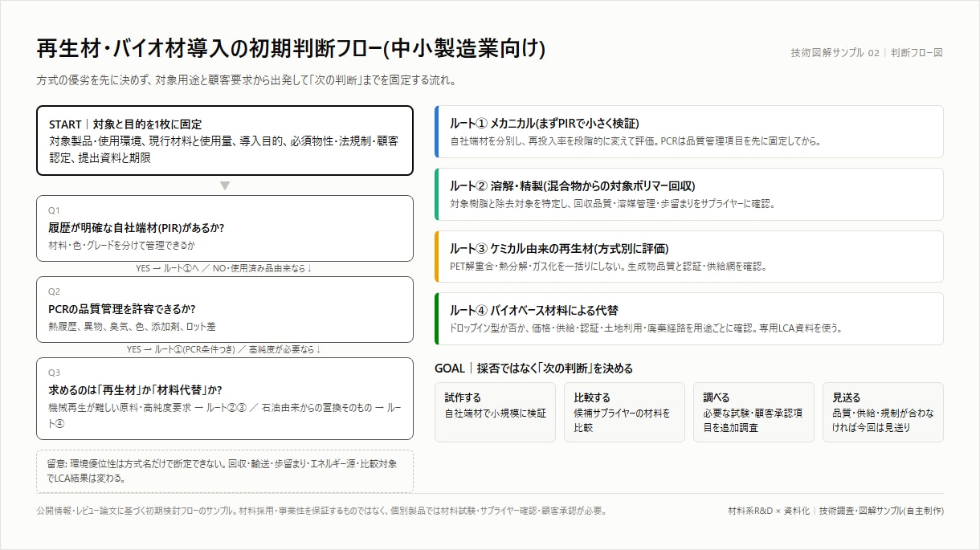Click ルート② description starting 対象樹脂と除去対象
The width and height of the screenshot is (980, 550).
click(x=612, y=204)
